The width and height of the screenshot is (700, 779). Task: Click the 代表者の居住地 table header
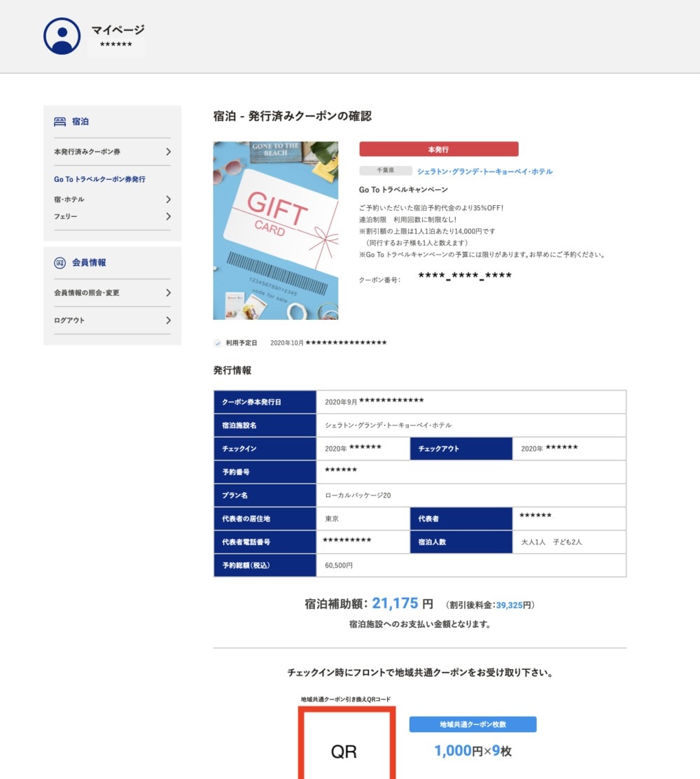(x=265, y=519)
